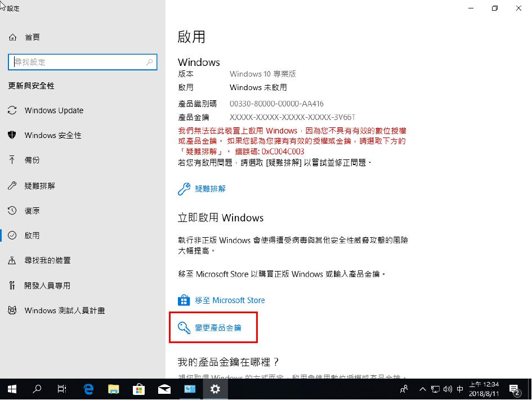Select the Windows Update sync icon

click(x=12, y=110)
